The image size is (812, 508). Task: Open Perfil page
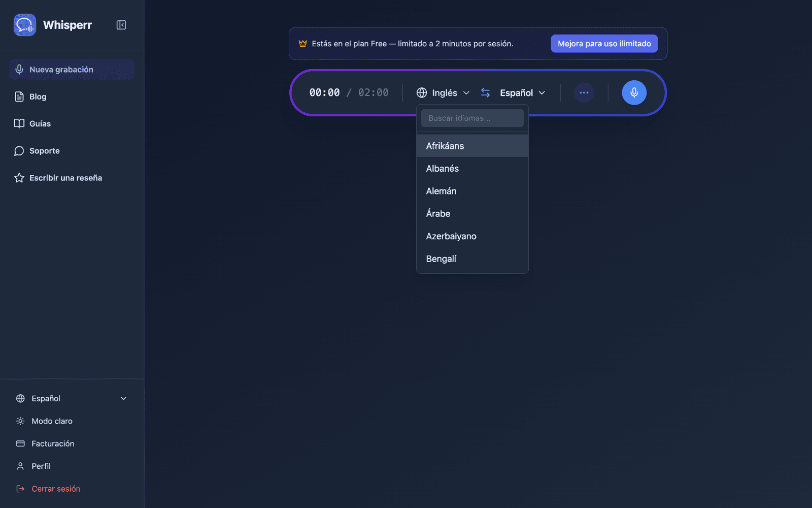(x=72, y=466)
